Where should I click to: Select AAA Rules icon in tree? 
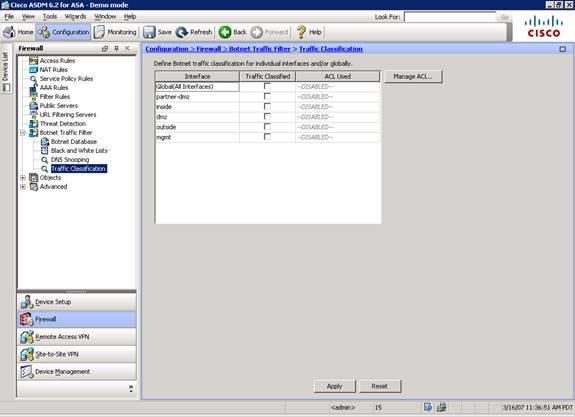pyautogui.click(x=33, y=88)
